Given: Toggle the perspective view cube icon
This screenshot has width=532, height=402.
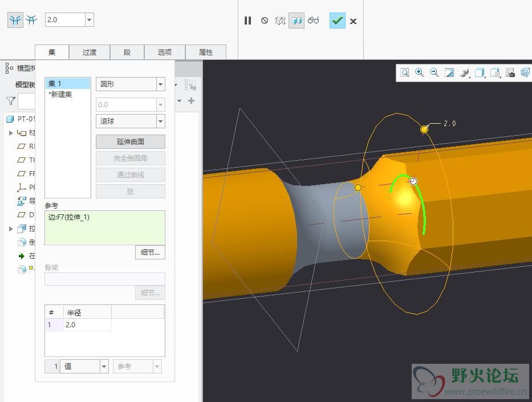Looking at the screenshot, I should [525, 72].
